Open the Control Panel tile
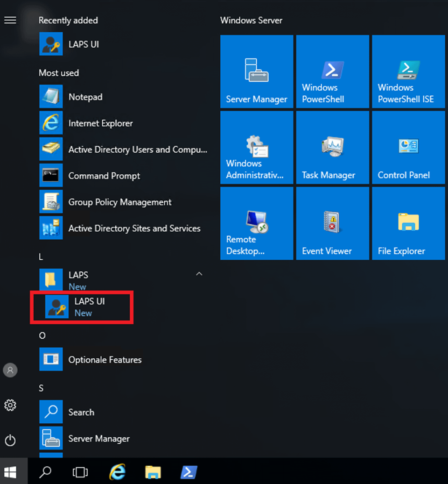The image size is (448, 484). pyautogui.click(x=408, y=147)
